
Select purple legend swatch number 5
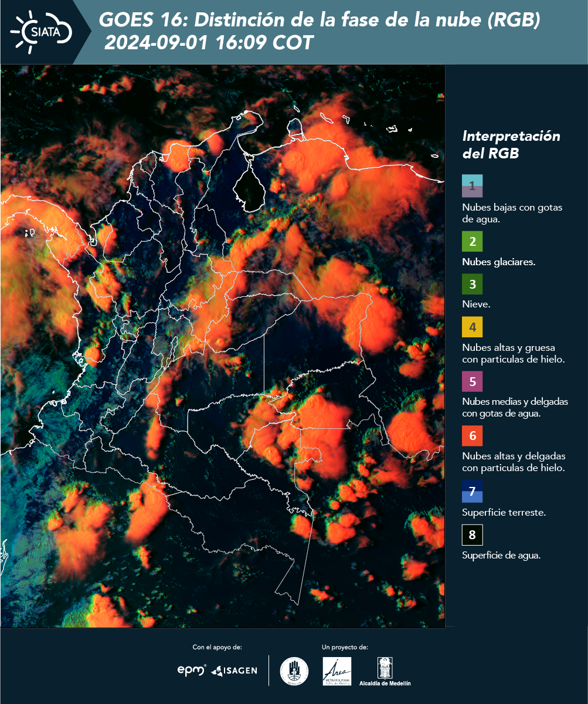click(472, 381)
